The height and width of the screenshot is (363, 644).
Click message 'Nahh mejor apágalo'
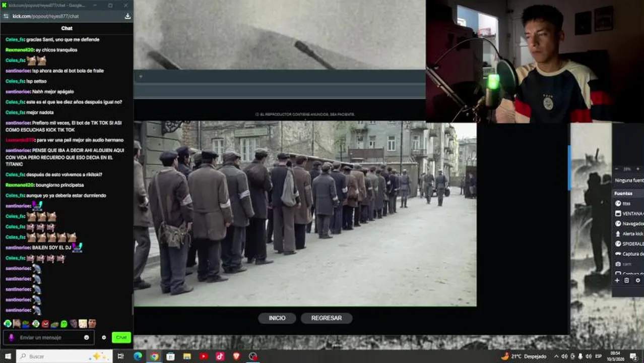[53, 91]
